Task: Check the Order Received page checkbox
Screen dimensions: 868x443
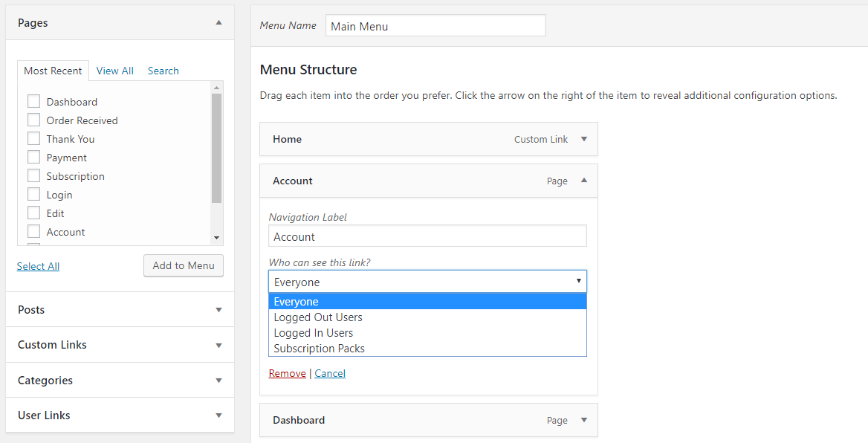Action: click(33, 120)
